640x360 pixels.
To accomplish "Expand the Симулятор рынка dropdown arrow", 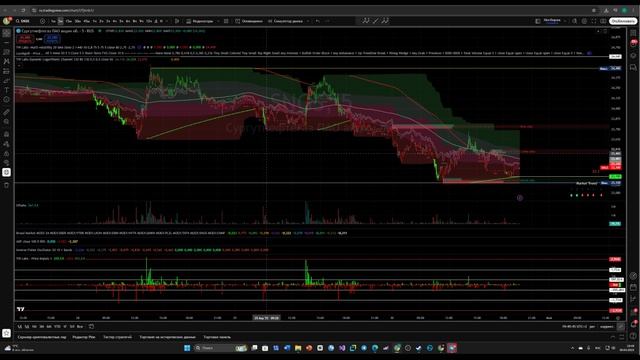I will click(x=307, y=21).
